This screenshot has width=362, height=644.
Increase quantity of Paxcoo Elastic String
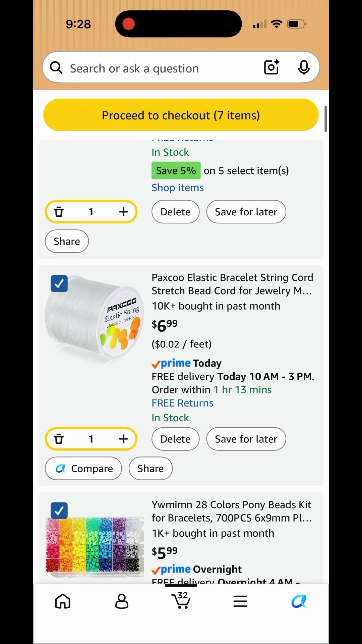coord(123,439)
